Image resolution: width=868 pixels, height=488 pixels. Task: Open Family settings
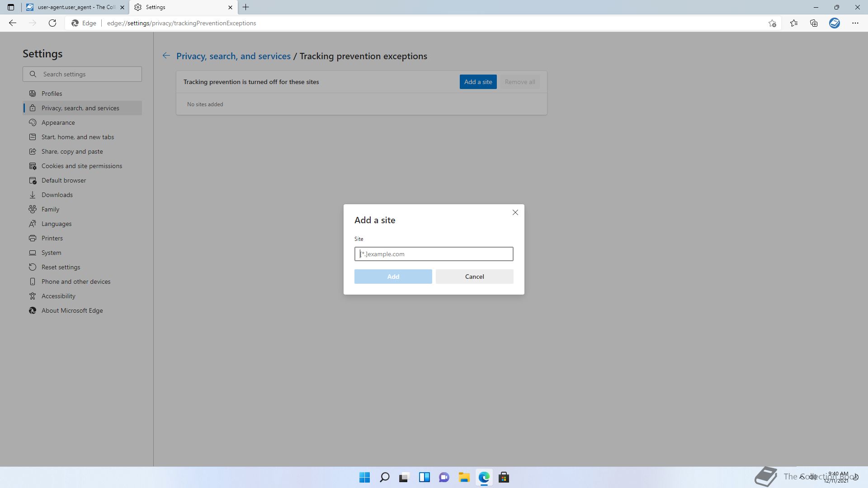point(82,209)
